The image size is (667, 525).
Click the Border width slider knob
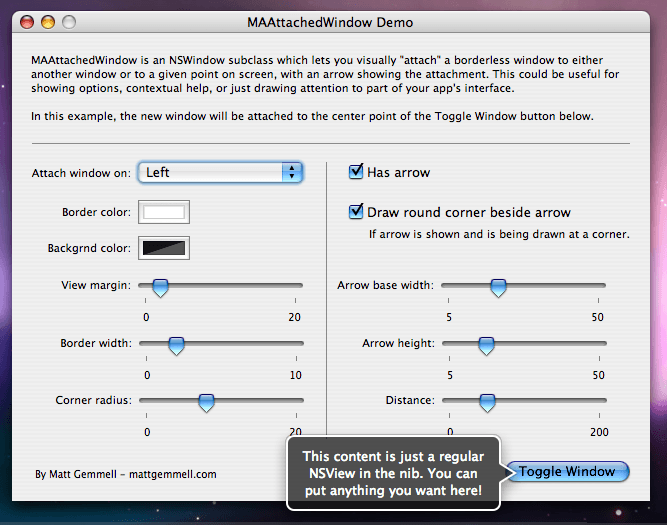tap(176, 345)
